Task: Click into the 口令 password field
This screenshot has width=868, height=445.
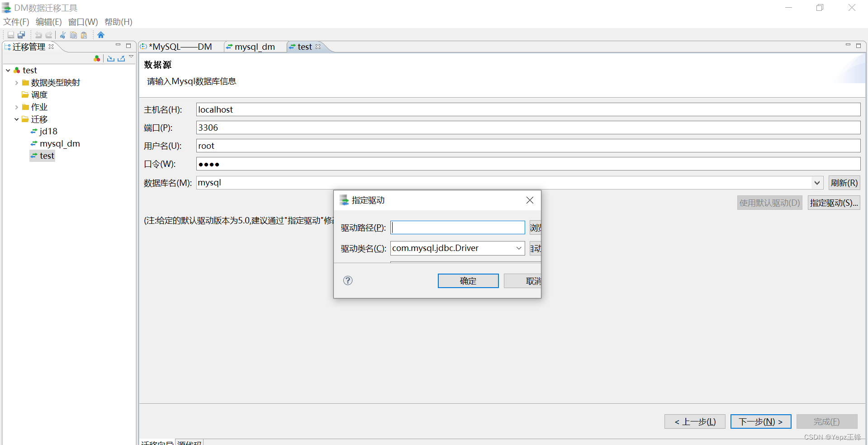Action: pyautogui.click(x=528, y=164)
